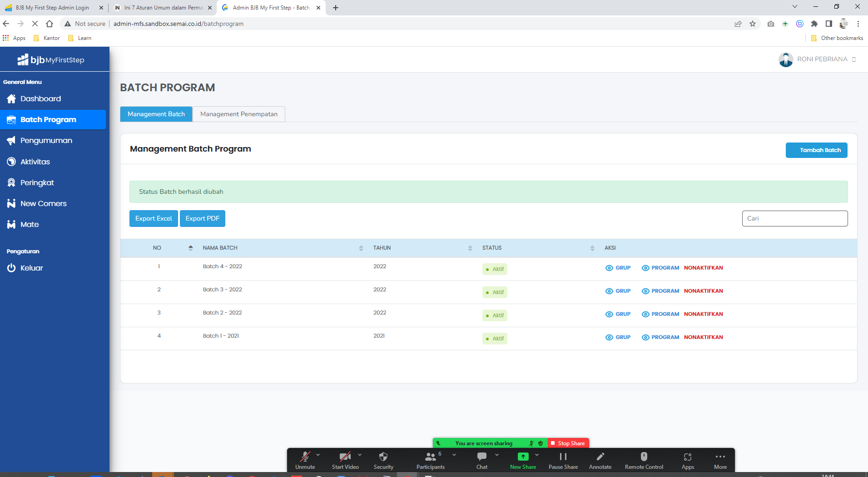View PROGRAM for Batch 4 - 2022
868x477 pixels.
pyautogui.click(x=660, y=268)
